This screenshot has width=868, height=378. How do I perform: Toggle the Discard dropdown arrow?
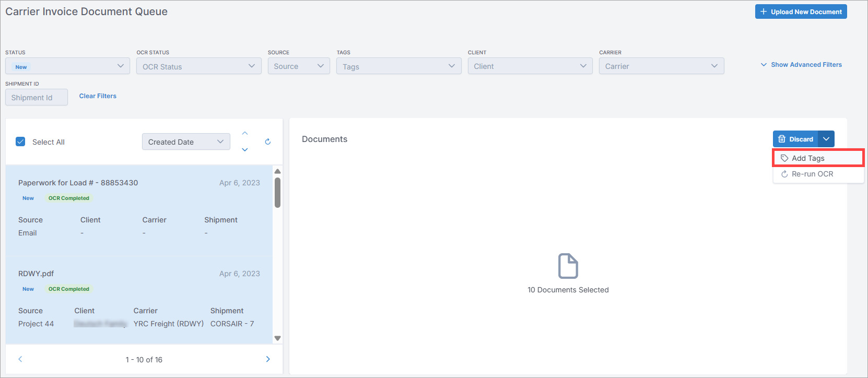pyautogui.click(x=826, y=139)
